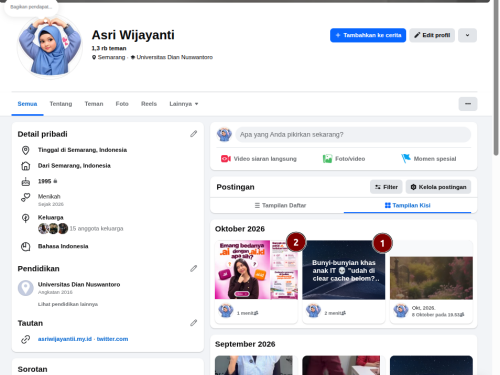
Task: Click the family tree icon beside Keluarga
Action: (x=25, y=218)
